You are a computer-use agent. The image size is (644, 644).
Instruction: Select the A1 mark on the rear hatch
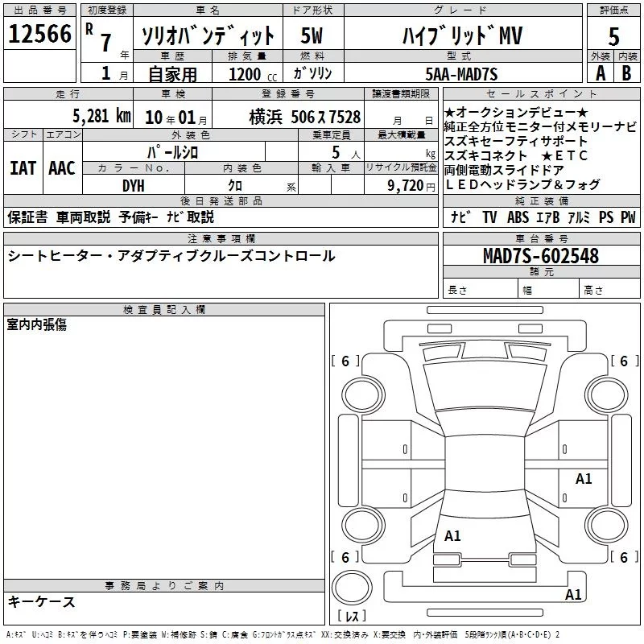452,535
